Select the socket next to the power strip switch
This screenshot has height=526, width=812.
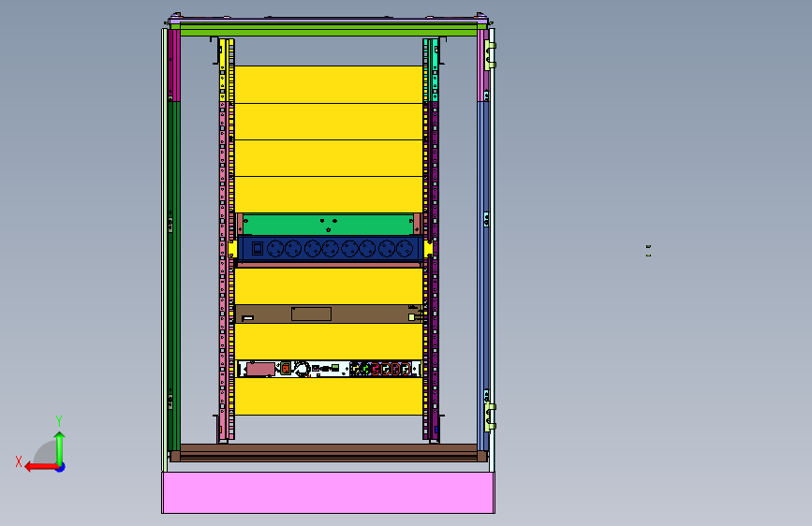[275, 249]
